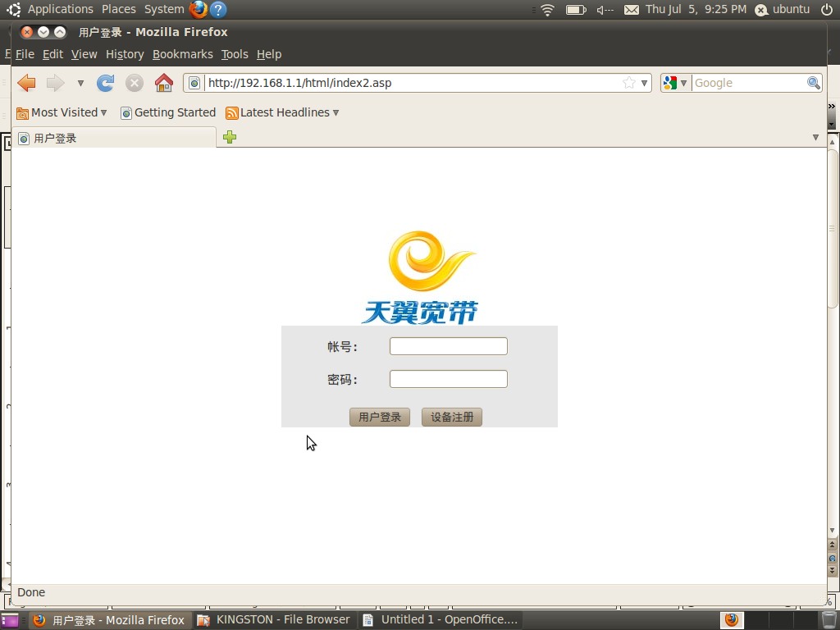Open the ubuntu user status menu
The height and width of the screenshot is (630, 840).
tap(782, 9)
